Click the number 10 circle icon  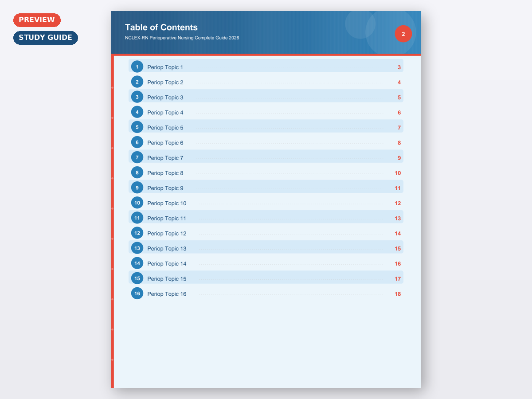click(x=137, y=203)
